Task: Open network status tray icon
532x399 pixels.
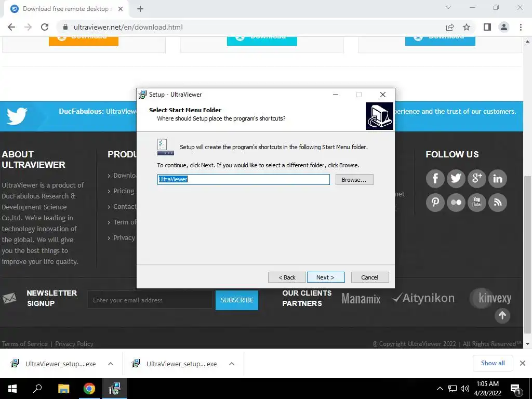Action: coord(453,389)
